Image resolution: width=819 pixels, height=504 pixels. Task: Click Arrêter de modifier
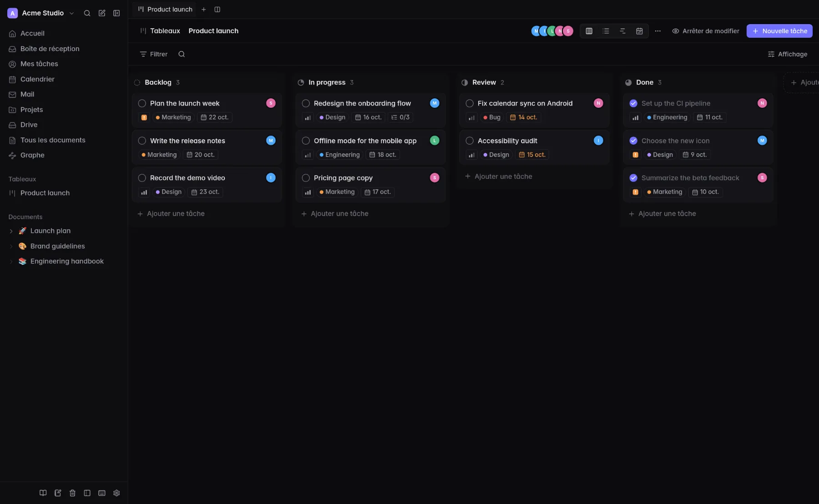click(x=706, y=31)
